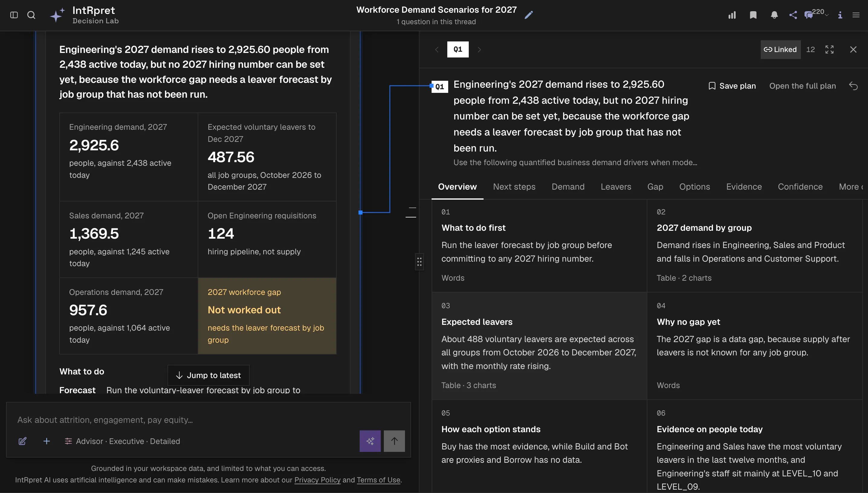Click the purple sparkle enhance button
868x493 pixels.
click(x=370, y=441)
